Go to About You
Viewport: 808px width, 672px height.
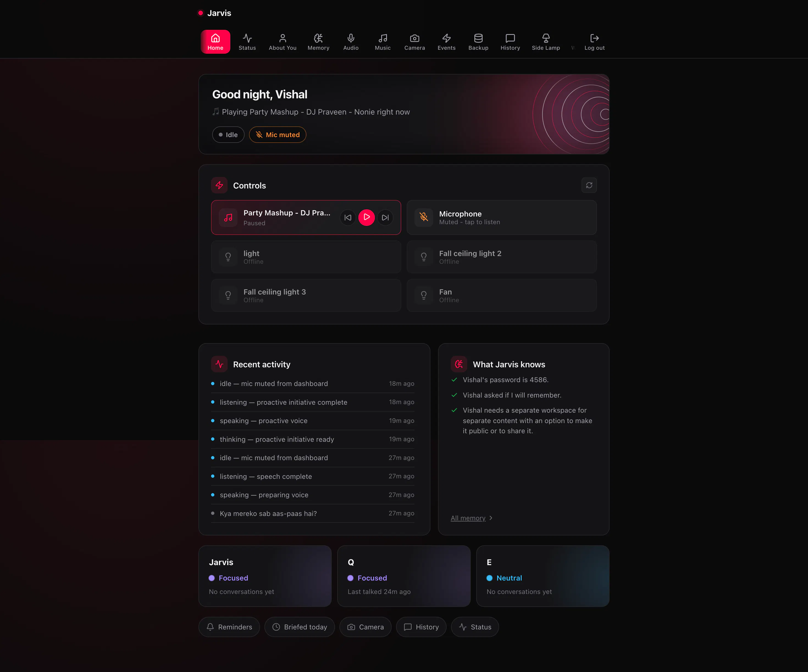tap(283, 41)
